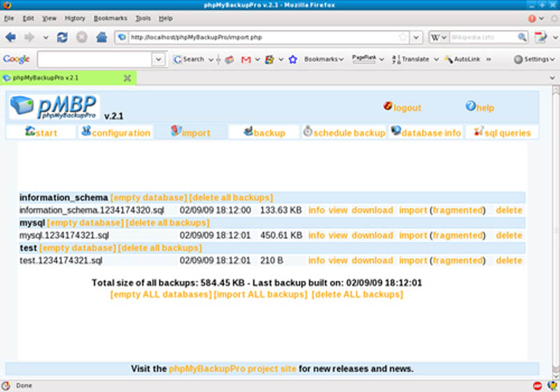Open the back/forward history dropdown arrow

(45, 37)
